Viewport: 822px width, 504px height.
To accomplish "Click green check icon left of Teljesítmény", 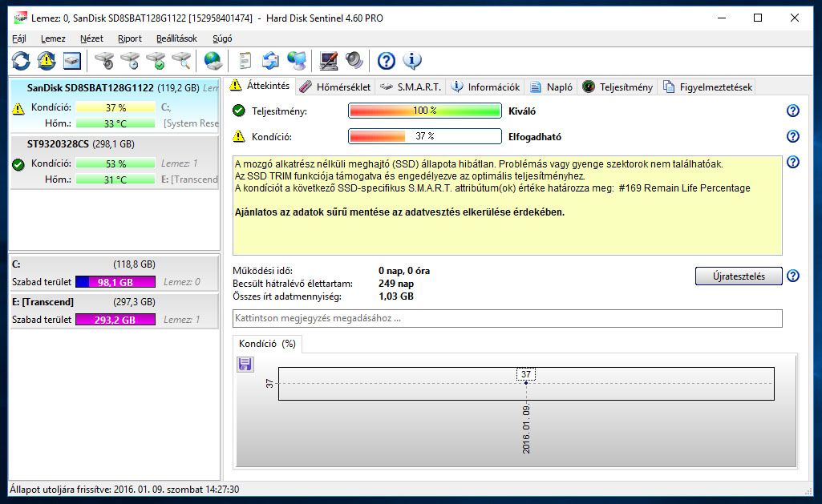I will pos(238,111).
